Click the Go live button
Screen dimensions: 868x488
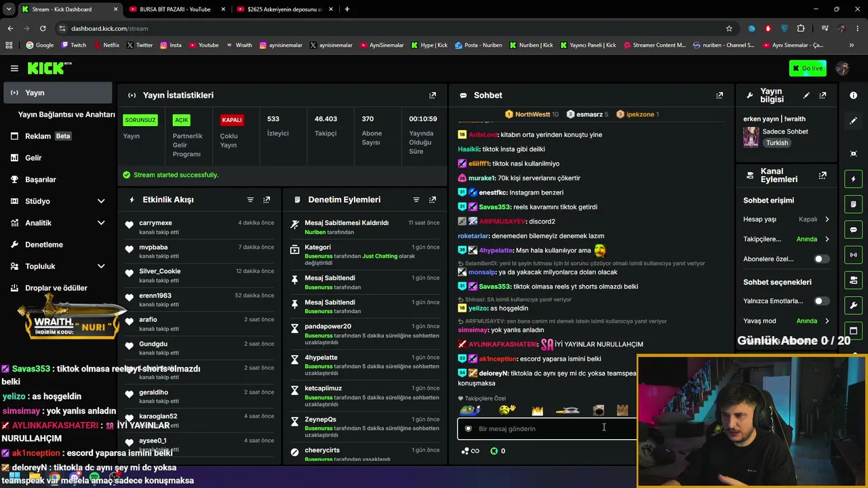click(808, 68)
